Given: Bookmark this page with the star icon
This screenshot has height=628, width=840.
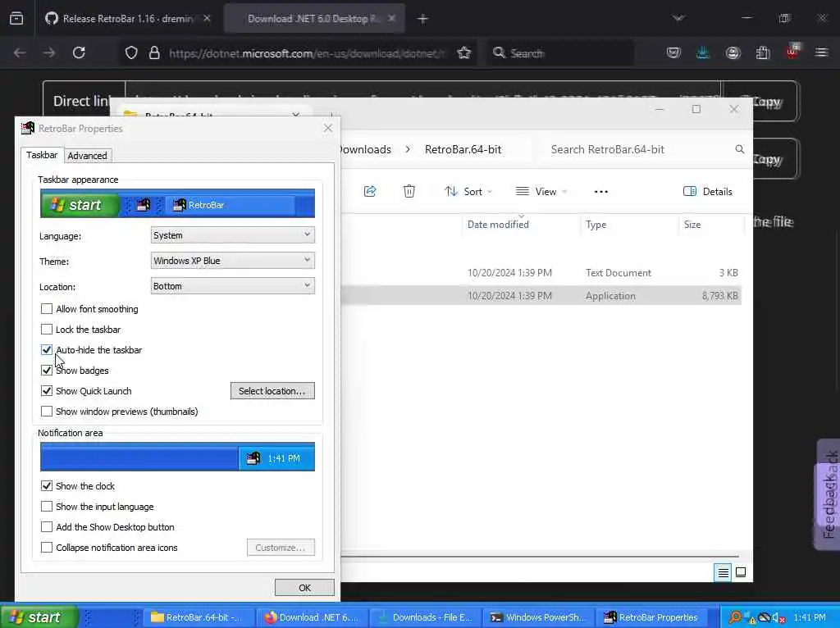Looking at the screenshot, I should 464,52.
